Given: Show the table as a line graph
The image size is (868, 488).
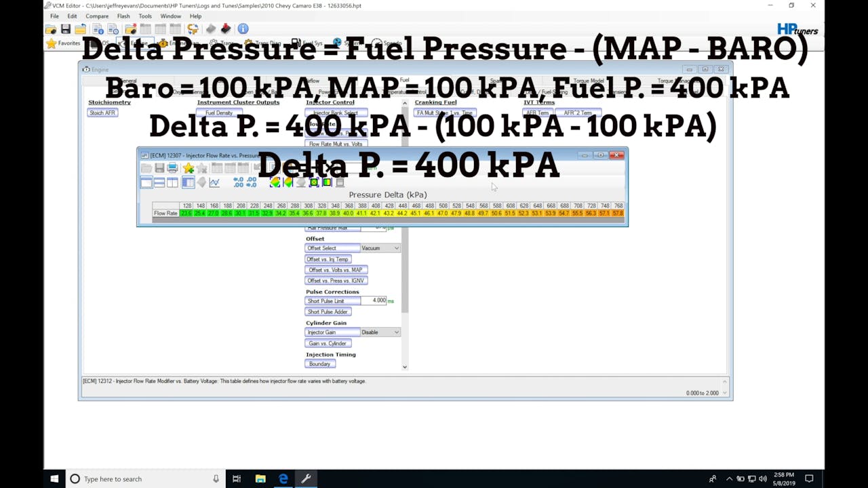Looking at the screenshot, I should click(x=215, y=182).
